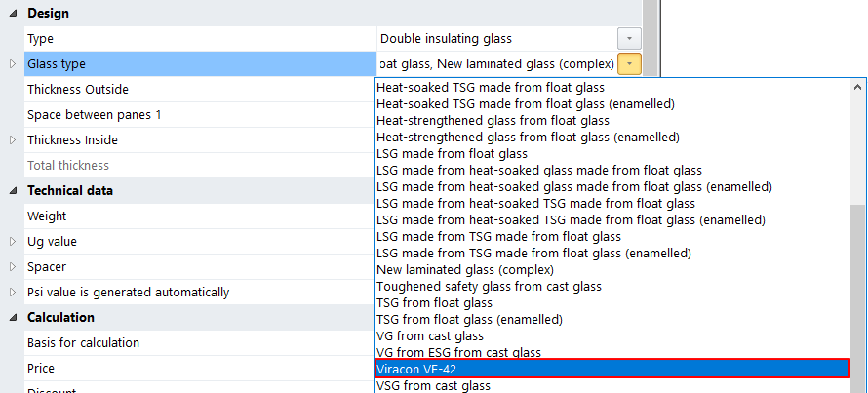Open the Type dropdown arrow
Image resolution: width=868 pixels, height=393 pixels.
(x=630, y=39)
